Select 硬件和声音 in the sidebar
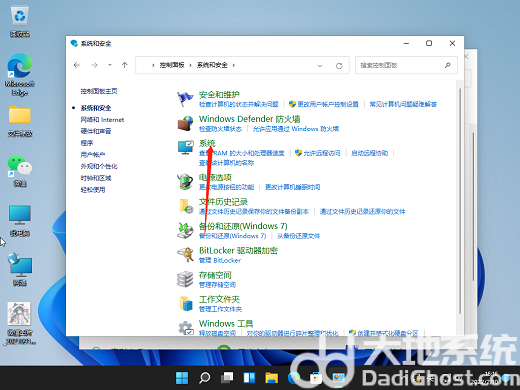Viewport: 520px width, 390px height. [96, 131]
